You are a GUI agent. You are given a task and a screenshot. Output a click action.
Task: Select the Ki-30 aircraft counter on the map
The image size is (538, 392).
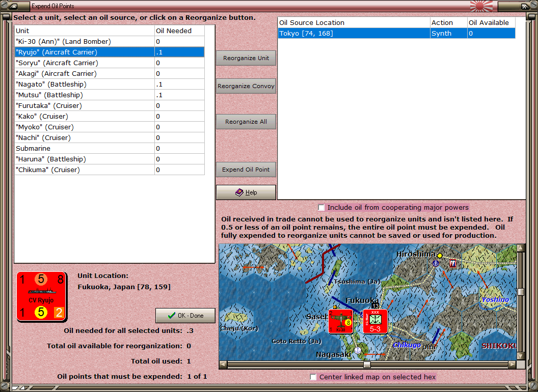click(x=341, y=321)
